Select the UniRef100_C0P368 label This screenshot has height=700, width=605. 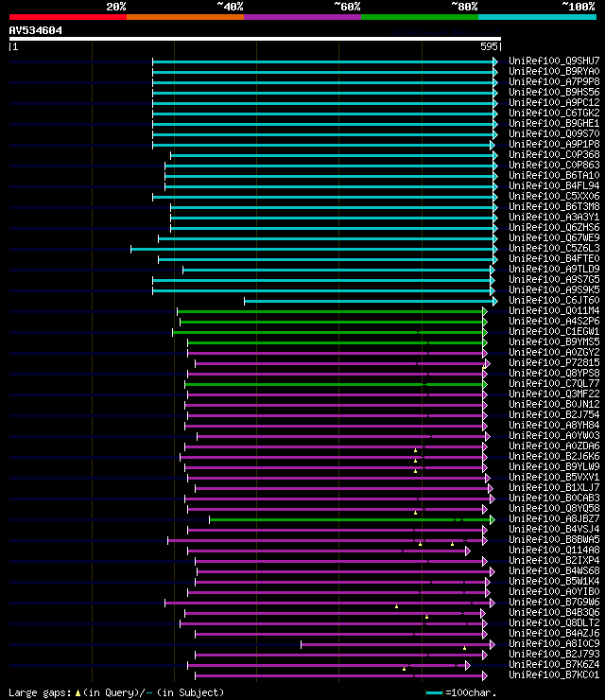pyautogui.click(x=554, y=154)
